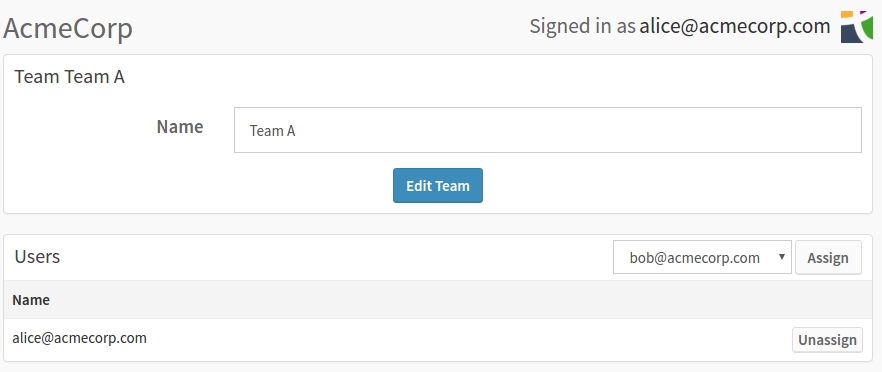The image size is (882, 372).
Task: Focus the team Name input field
Action: pyautogui.click(x=547, y=130)
